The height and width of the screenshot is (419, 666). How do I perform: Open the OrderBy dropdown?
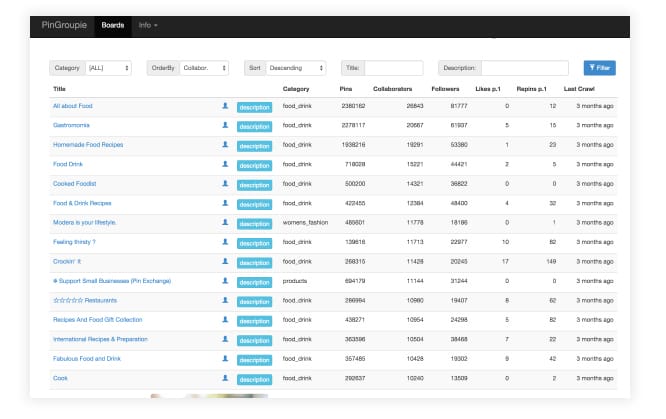coord(205,68)
